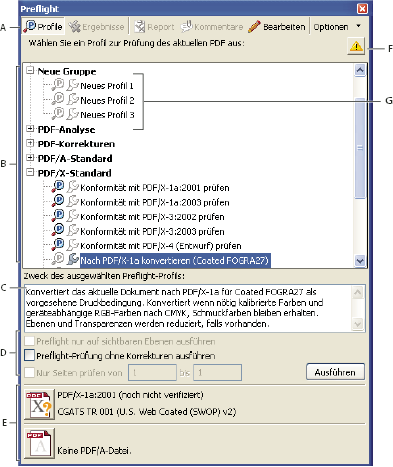Click the description box scroll up arrow
Viewport: 393px width, 467px height.
[357, 293]
